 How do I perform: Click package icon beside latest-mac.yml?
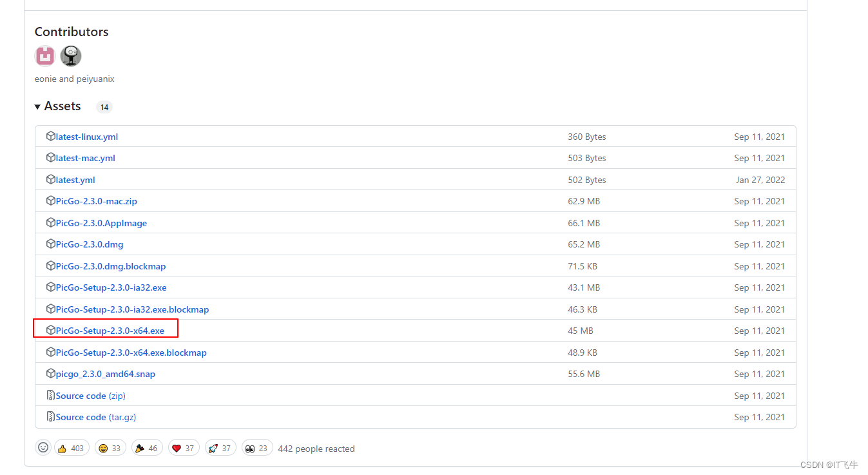click(51, 158)
